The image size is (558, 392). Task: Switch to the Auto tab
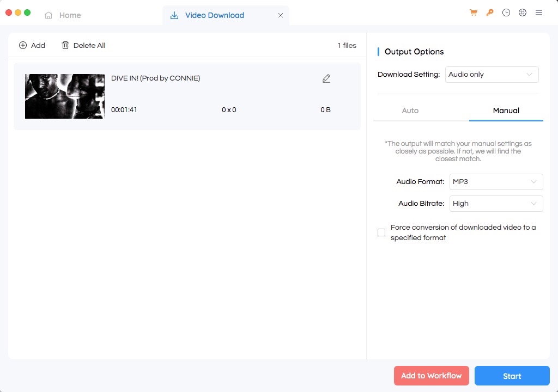click(x=410, y=111)
